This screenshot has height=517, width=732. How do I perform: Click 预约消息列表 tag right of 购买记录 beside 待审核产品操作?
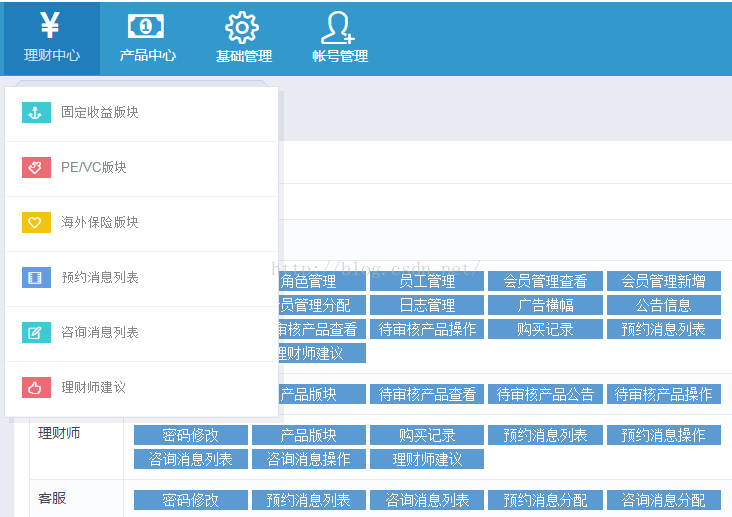pyautogui.click(x=663, y=329)
